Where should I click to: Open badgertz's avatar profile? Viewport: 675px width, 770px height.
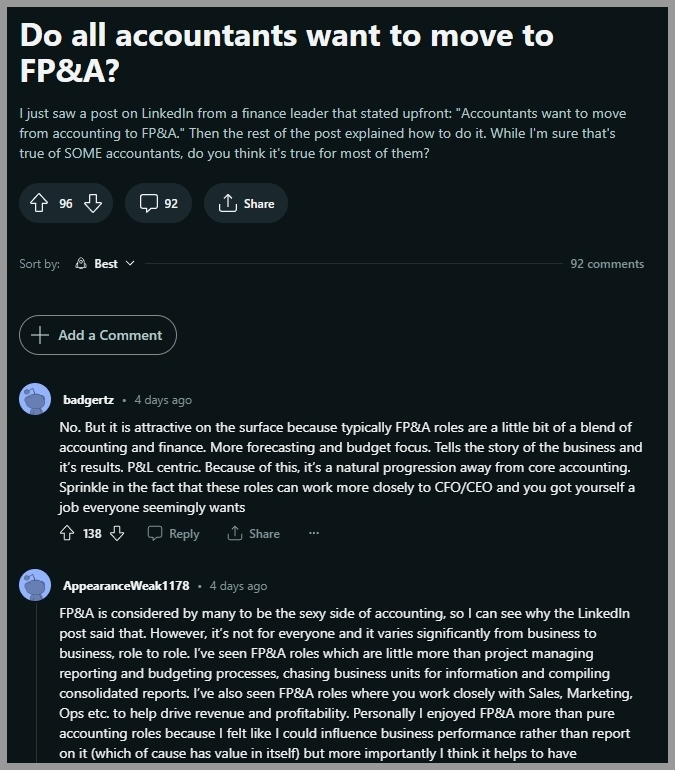[35, 399]
